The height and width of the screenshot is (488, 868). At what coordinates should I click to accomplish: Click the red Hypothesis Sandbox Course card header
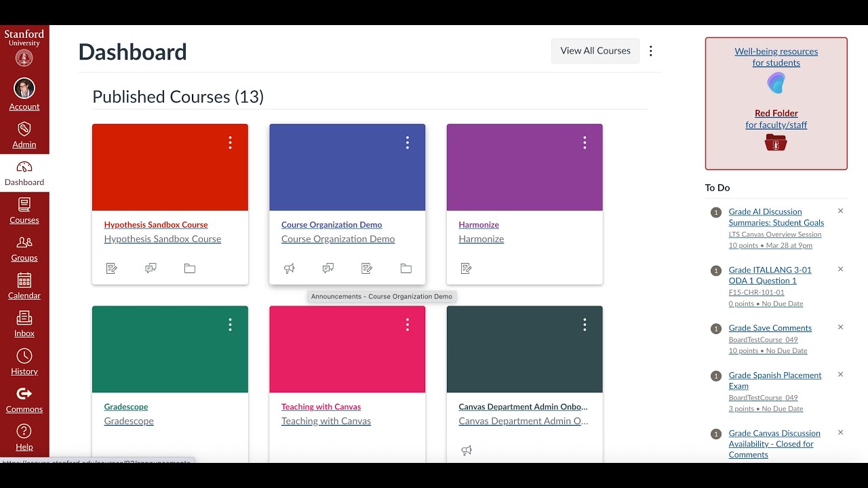[x=170, y=167]
